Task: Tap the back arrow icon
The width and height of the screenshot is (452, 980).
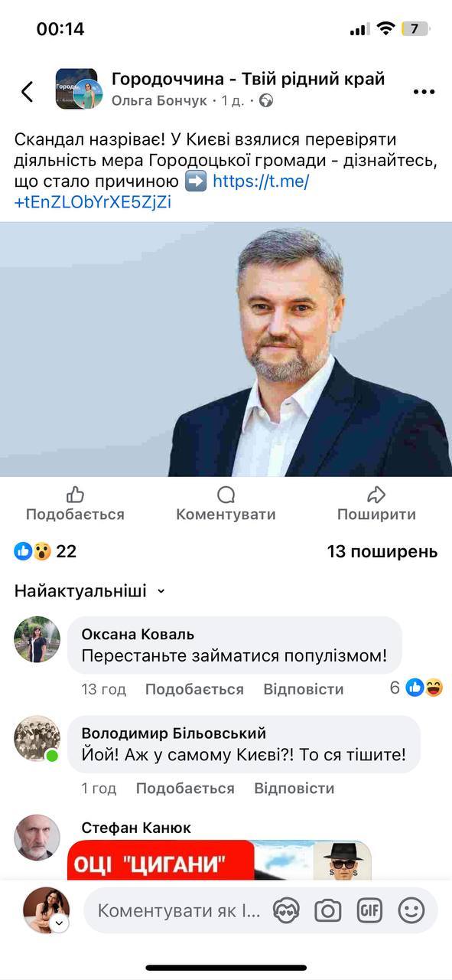Action: coord(28,92)
